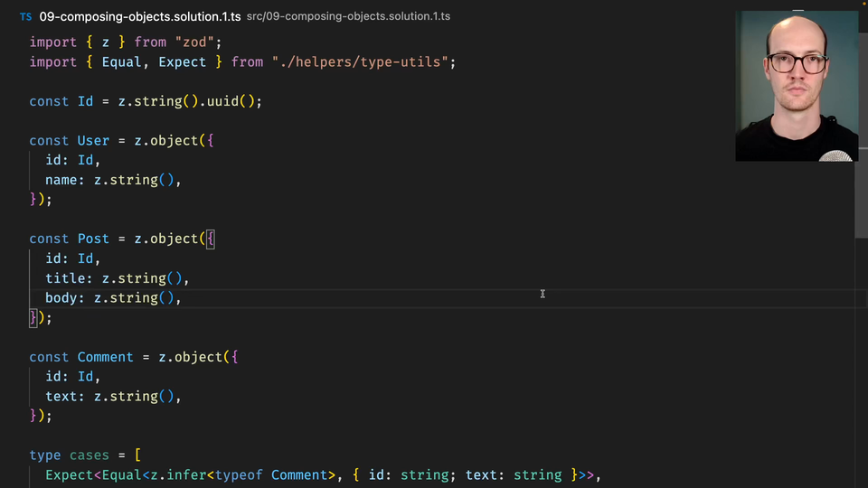
Task: Click the Comment constant name in its declaration
Action: (105, 357)
